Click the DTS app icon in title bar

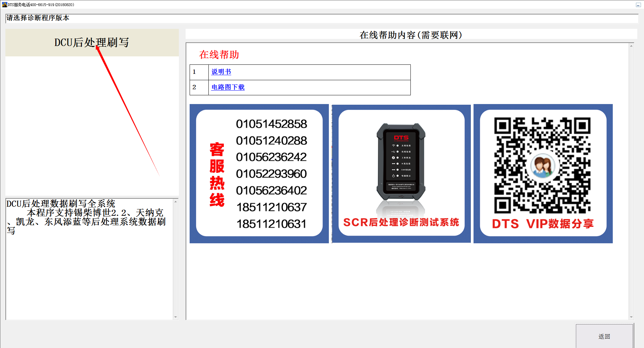(4, 5)
